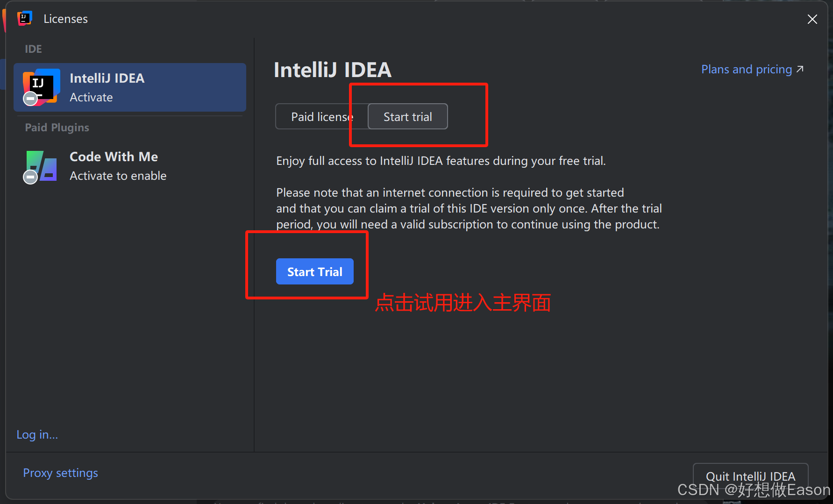The image size is (833, 504).
Task: Click the IntelliJ IDEA product icon in sidebar
Action: 41,87
